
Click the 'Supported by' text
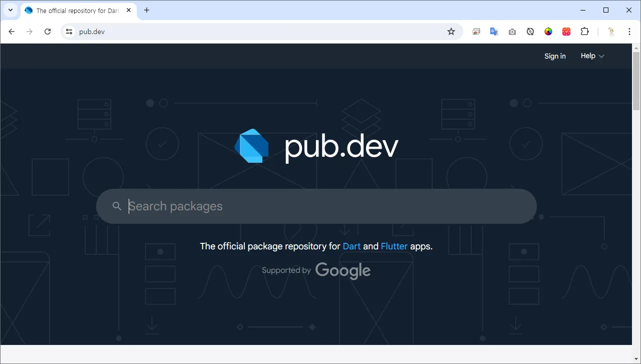(286, 270)
